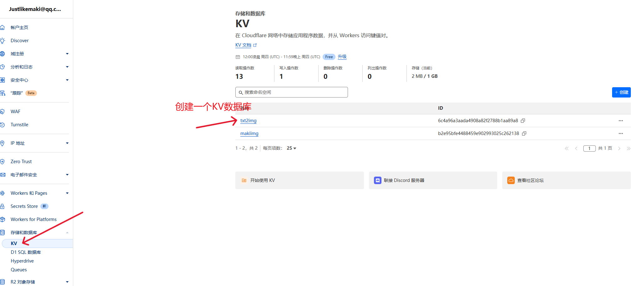This screenshot has width=644, height=286.
Task: Open Hyperdrive in the sidebar
Action: [22, 261]
